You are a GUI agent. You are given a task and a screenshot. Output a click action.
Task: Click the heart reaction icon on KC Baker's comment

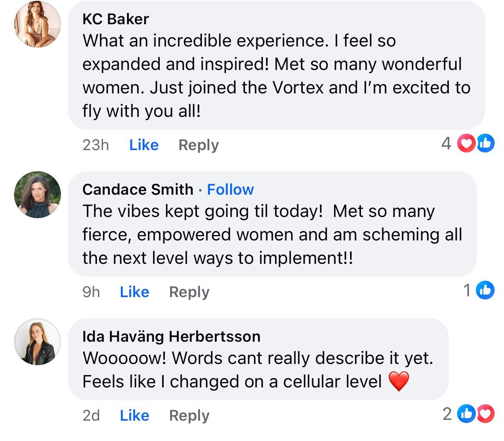point(466,143)
